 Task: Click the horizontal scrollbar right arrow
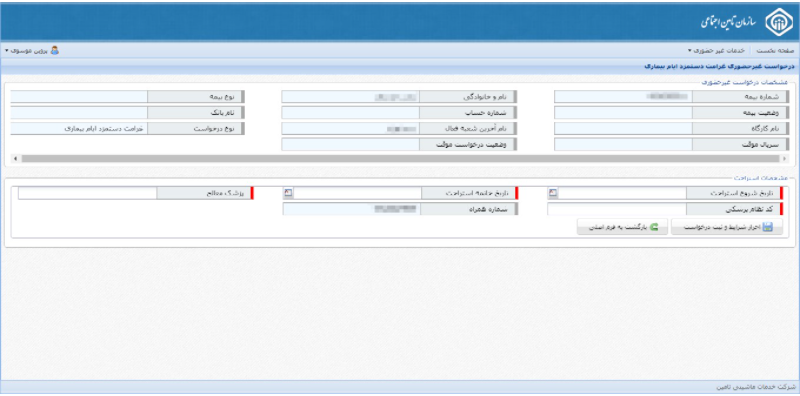(784, 159)
